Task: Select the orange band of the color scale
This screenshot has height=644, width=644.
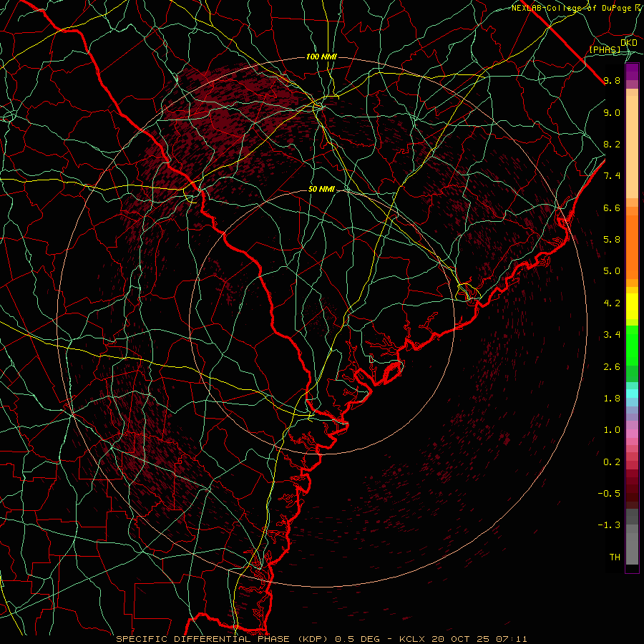Action: [632, 248]
